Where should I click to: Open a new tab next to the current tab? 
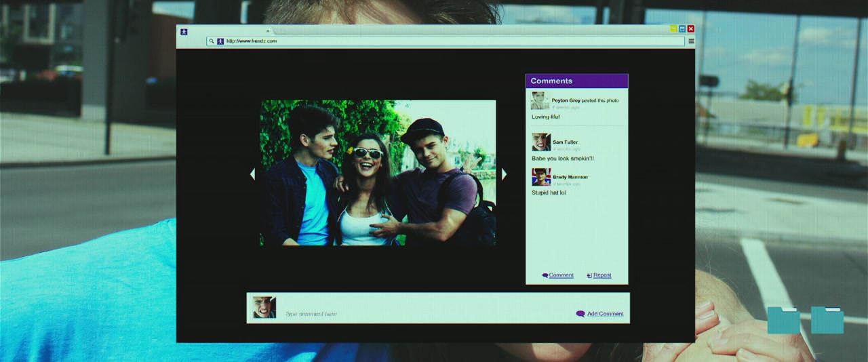pos(279,31)
